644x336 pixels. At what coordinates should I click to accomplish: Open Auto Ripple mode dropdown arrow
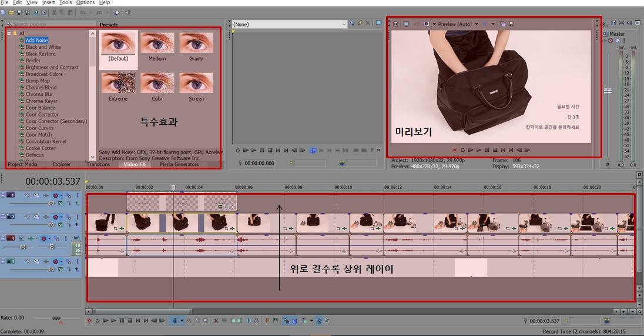(311, 321)
